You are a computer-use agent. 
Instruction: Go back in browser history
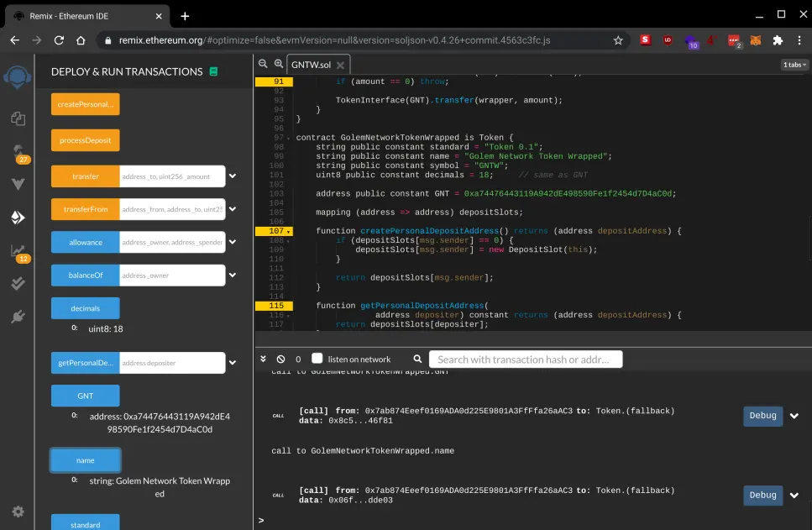15,40
